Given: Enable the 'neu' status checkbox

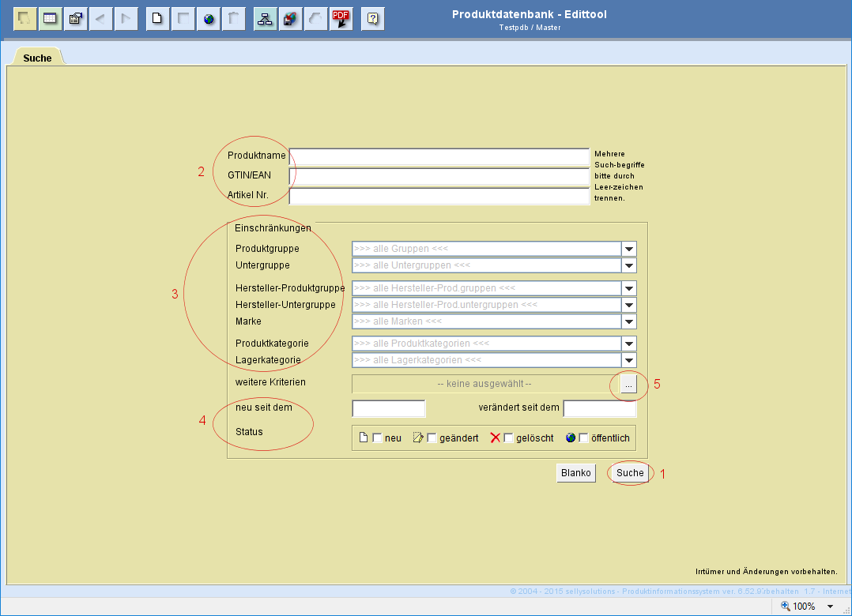Looking at the screenshot, I should pos(377,438).
